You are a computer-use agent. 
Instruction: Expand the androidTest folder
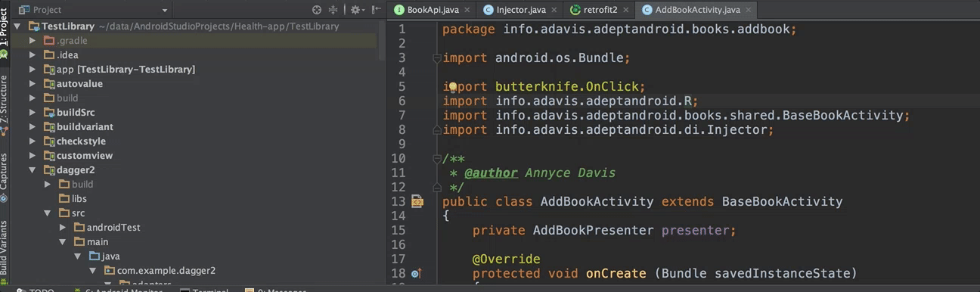point(63,227)
